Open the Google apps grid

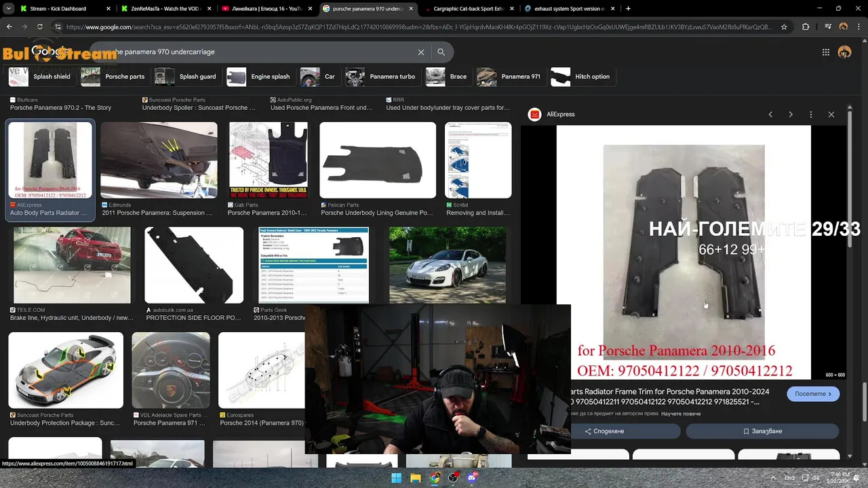pos(825,52)
